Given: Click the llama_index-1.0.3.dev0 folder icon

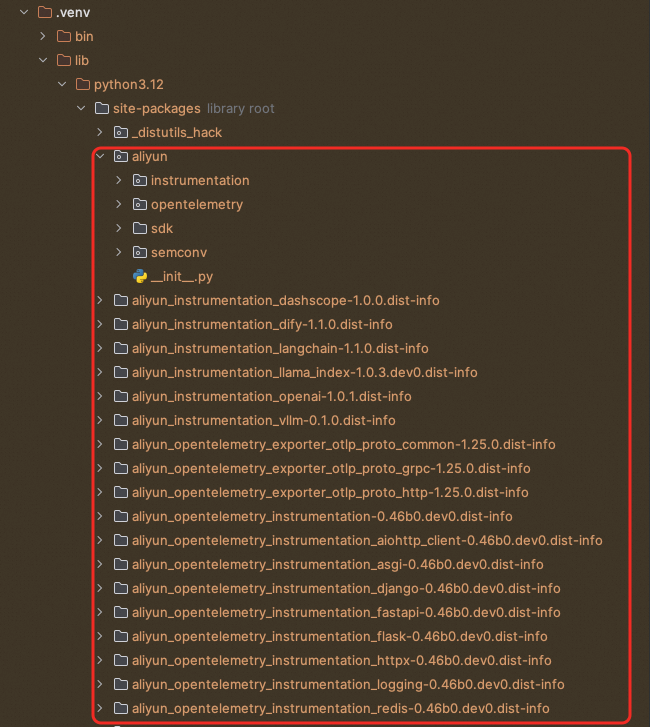Looking at the screenshot, I should point(121,372).
